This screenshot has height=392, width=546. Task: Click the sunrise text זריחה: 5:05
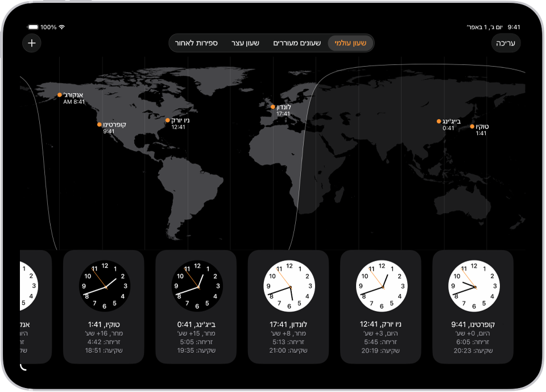pos(196,342)
